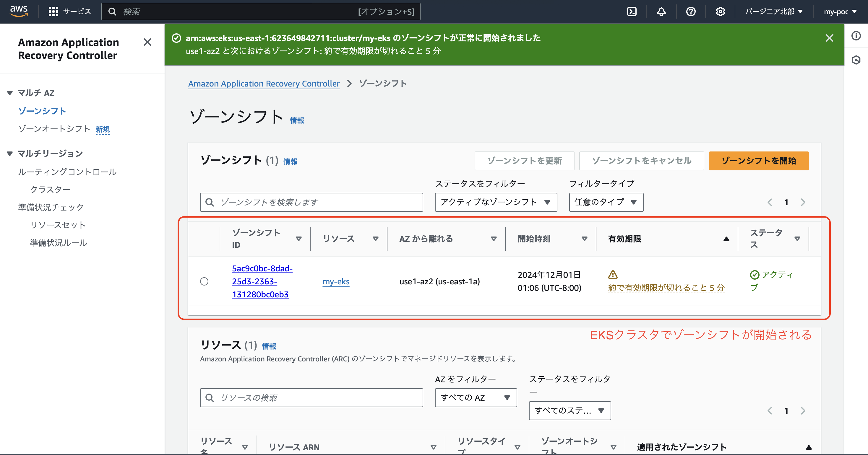Screen dimensions: 868x455
Task: Click the 新規 badge beside ゾーンオートシフト
Action: coord(103,130)
